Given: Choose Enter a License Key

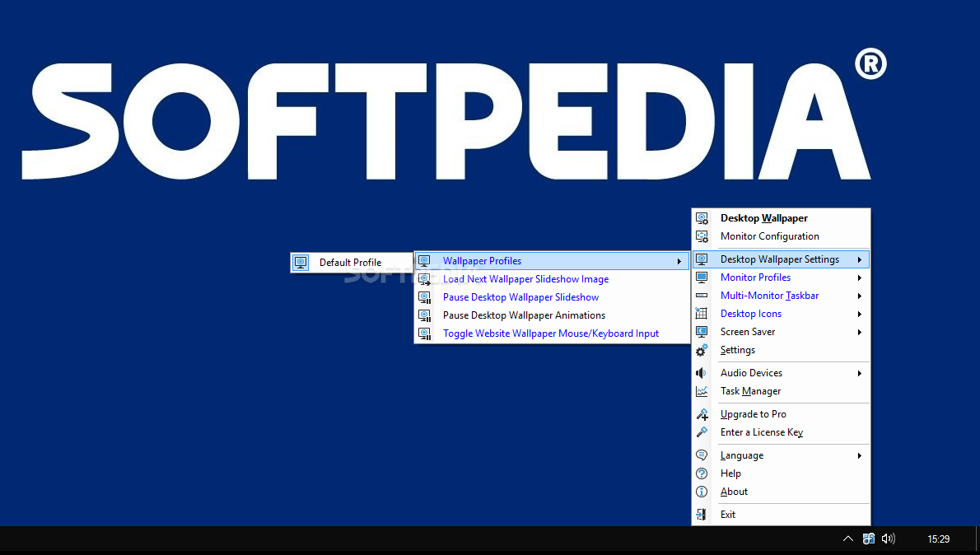Looking at the screenshot, I should tap(781, 432).
